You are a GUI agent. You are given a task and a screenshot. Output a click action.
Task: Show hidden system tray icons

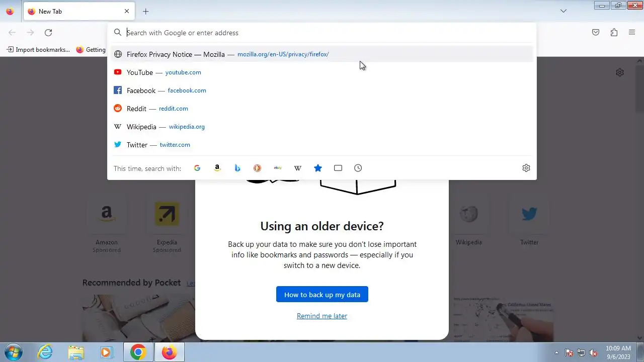point(556,352)
